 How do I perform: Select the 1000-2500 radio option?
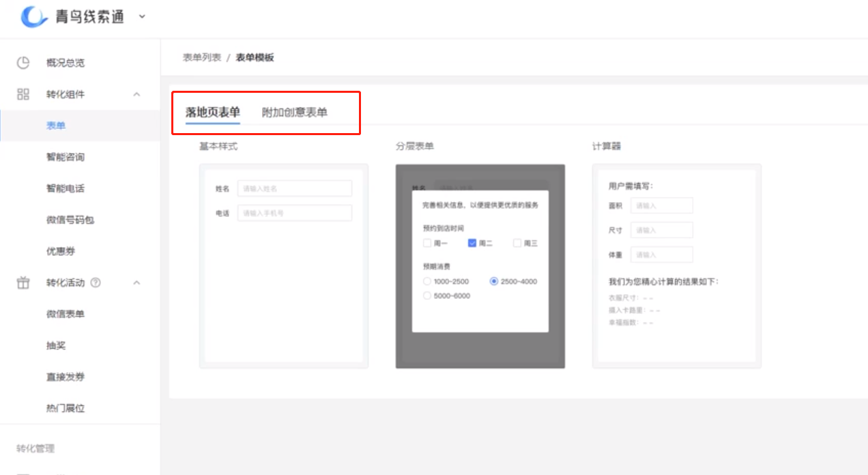point(427,281)
